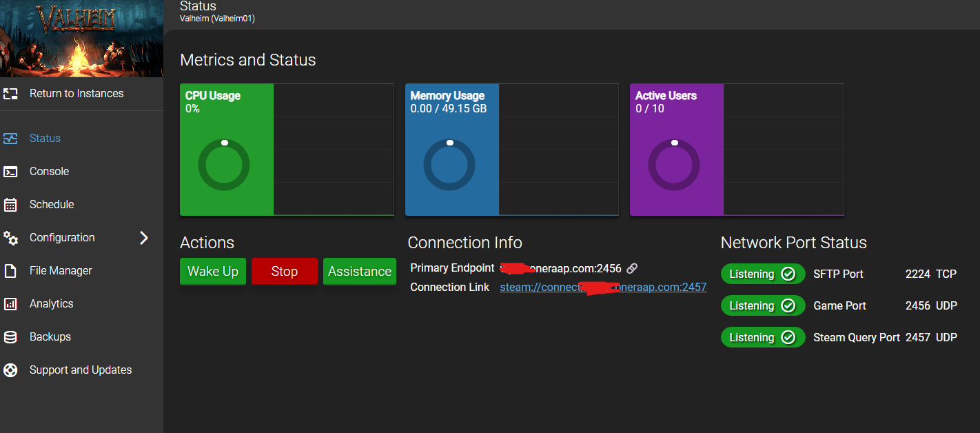Open the Console page

coord(81,172)
